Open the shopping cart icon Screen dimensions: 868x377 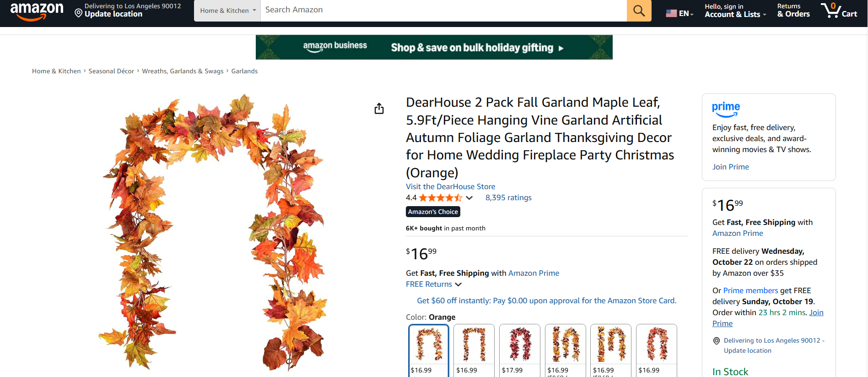point(838,11)
